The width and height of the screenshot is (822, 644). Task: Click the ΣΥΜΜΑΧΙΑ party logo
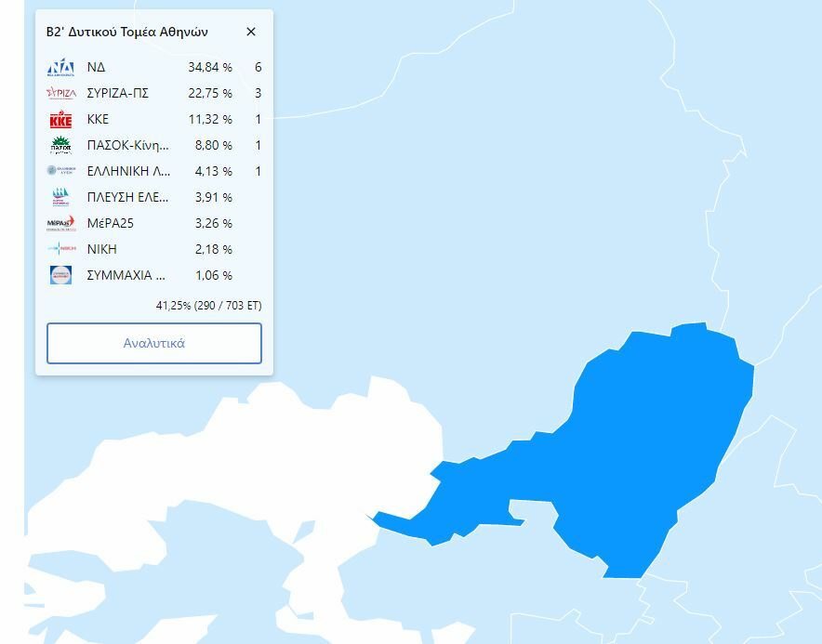tap(60, 275)
